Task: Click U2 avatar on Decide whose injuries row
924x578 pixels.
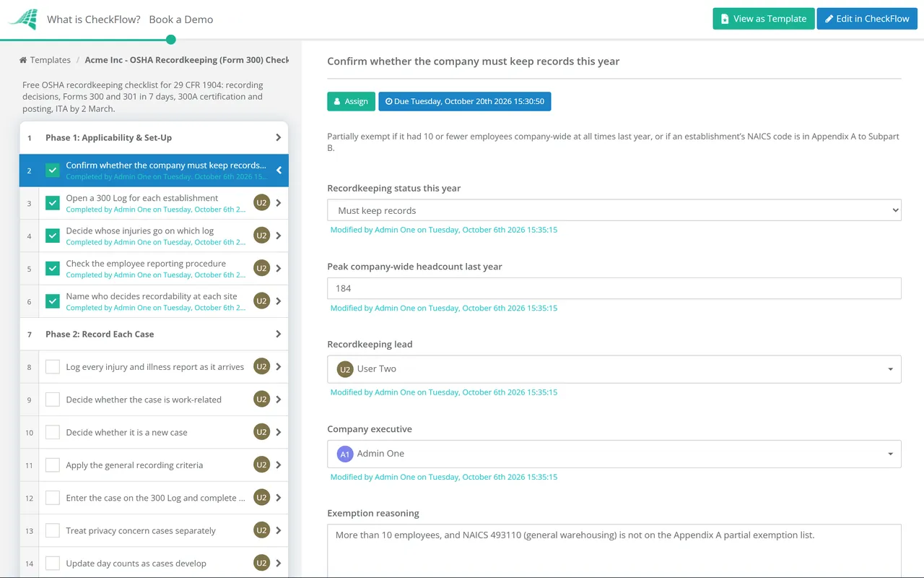Action: tap(261, 236)
